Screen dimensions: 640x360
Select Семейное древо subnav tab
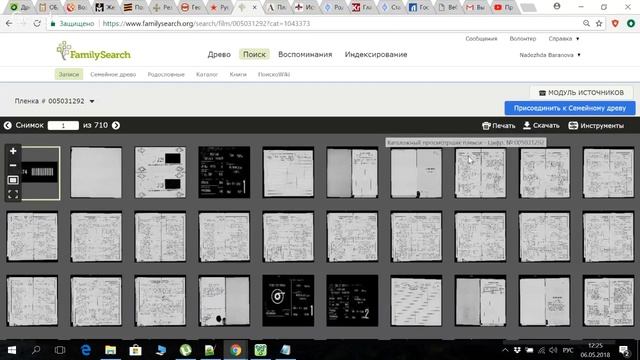click(113, 74)
